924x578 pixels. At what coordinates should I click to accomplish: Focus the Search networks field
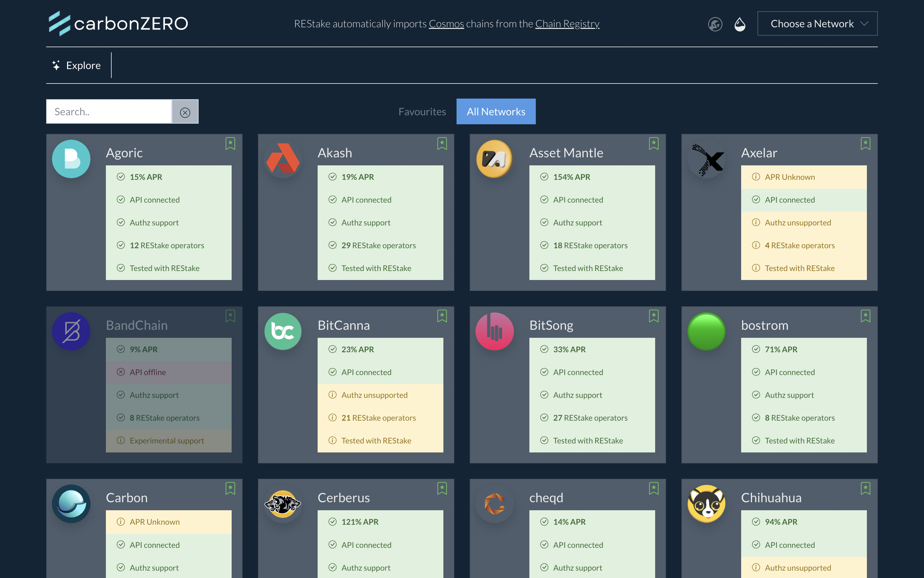coord(109,112)
